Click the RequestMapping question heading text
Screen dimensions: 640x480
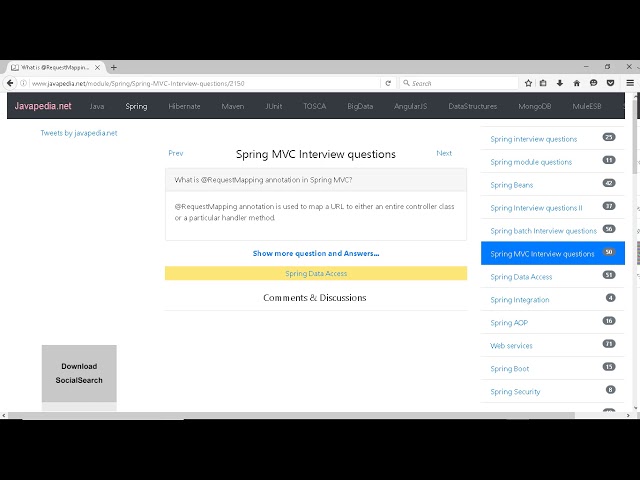tap(263, 180)
